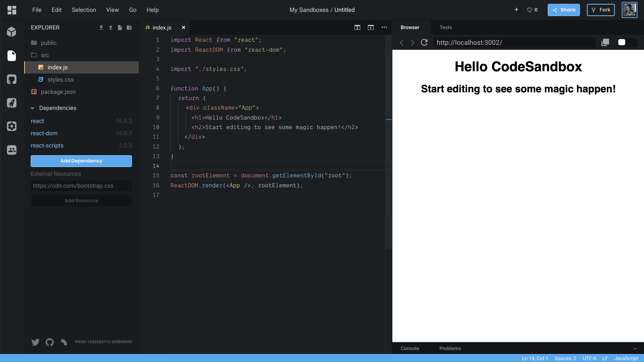644x362 pixels.
Task: Fork this sandbox
Action: (600, 10)
